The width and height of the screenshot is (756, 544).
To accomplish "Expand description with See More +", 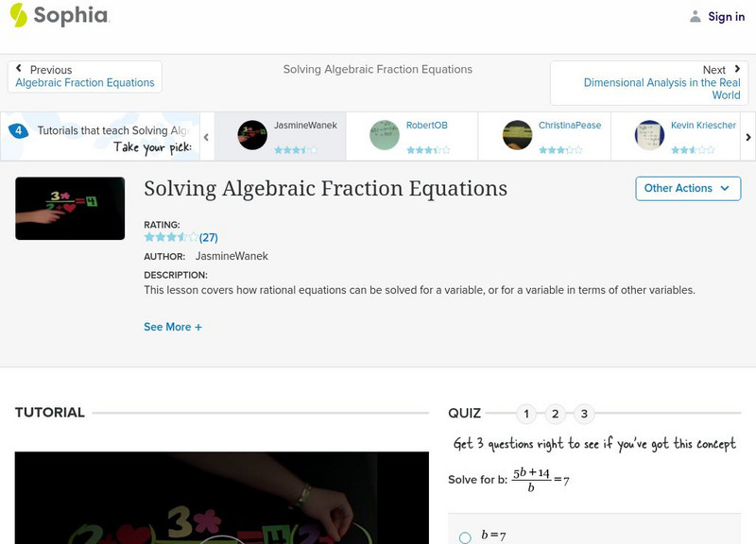I will [173, 327].
